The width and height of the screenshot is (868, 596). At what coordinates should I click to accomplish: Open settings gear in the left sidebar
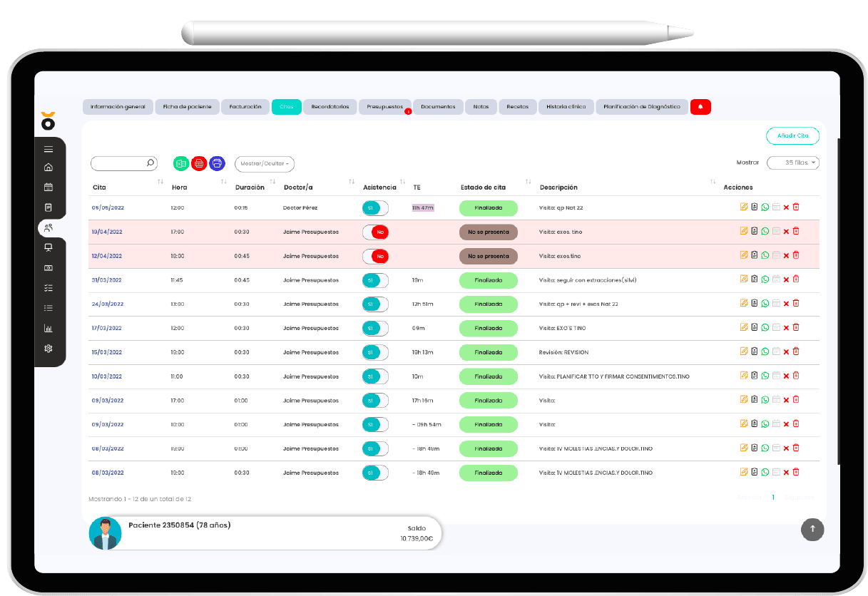click(x=48, y=349)
